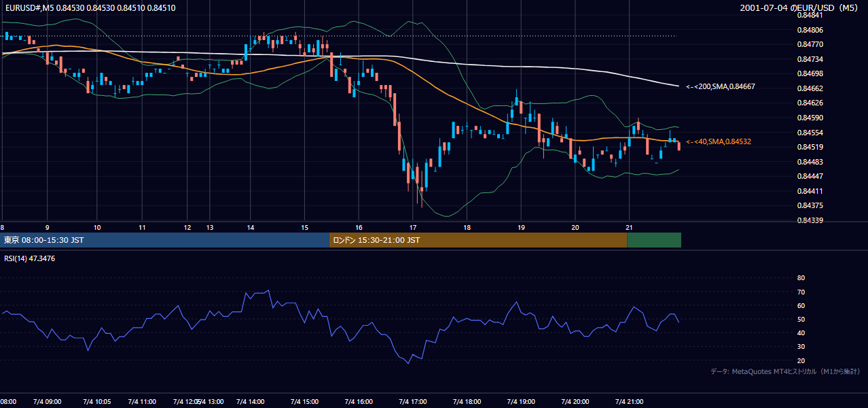Click price scale value 0.84770
The height and width of the screenshot is (408, 868).
810,45
